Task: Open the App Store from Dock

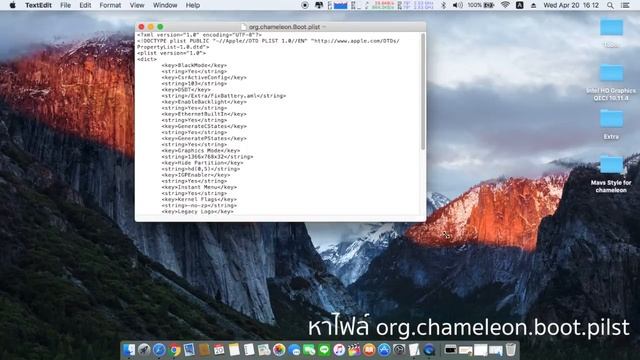Action: pos(384,350)
